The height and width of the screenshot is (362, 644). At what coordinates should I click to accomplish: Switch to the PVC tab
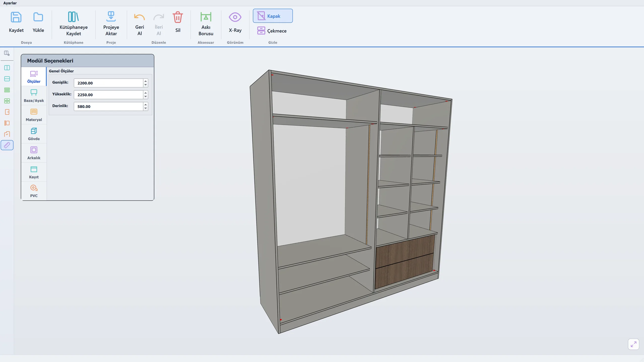(34, 191)
